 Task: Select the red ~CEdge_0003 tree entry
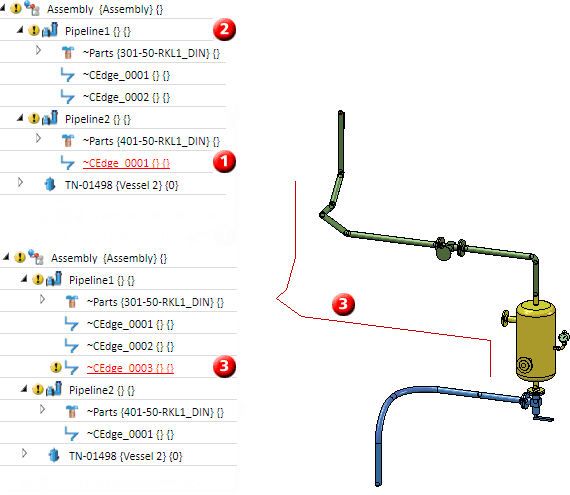130,368
